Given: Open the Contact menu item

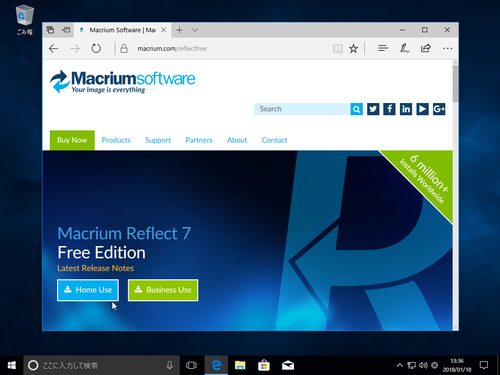Looking at the screenshot, I should [274, 140].
